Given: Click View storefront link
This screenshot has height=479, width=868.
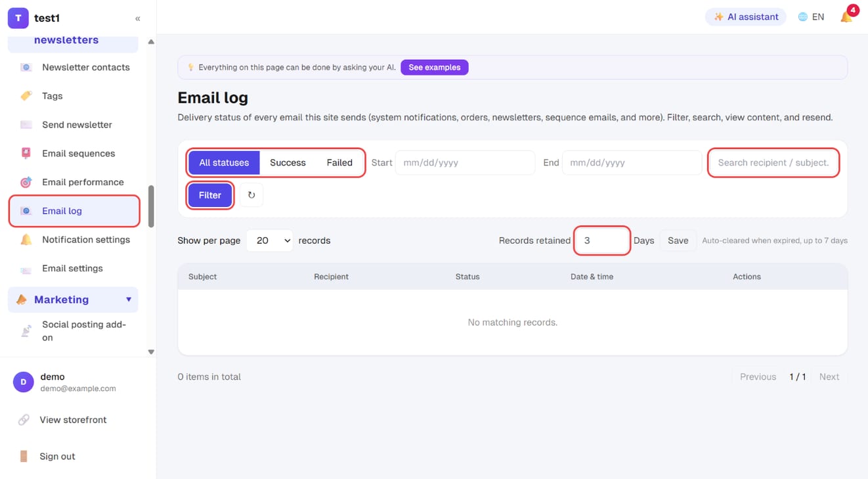Looking at the screenshot, I should 74,420.
